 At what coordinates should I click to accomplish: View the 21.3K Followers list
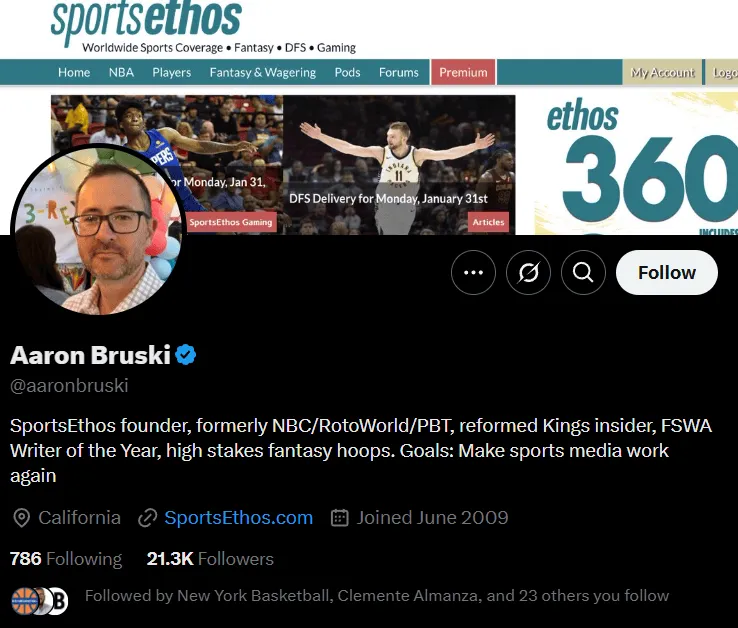pyautogui.click(x=210, y=559)
